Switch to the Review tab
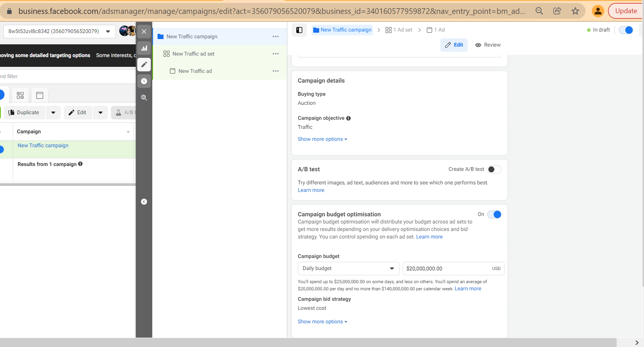Screen dimensions: 644x347 pyautogui.click(x=488, y=45)
